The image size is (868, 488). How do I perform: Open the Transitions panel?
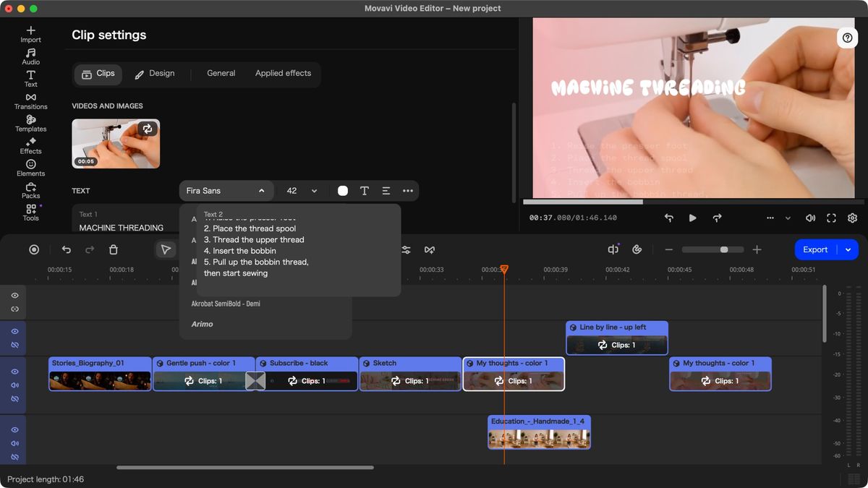tap(30, 101)
